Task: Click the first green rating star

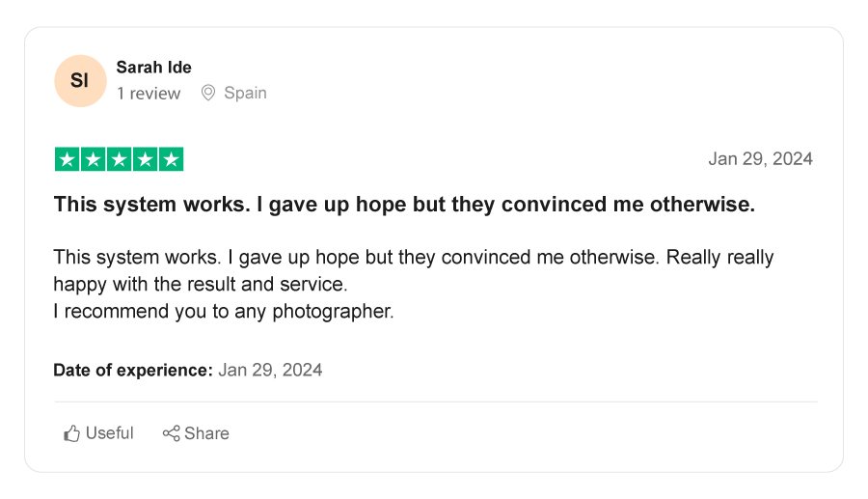Action: 67,160
